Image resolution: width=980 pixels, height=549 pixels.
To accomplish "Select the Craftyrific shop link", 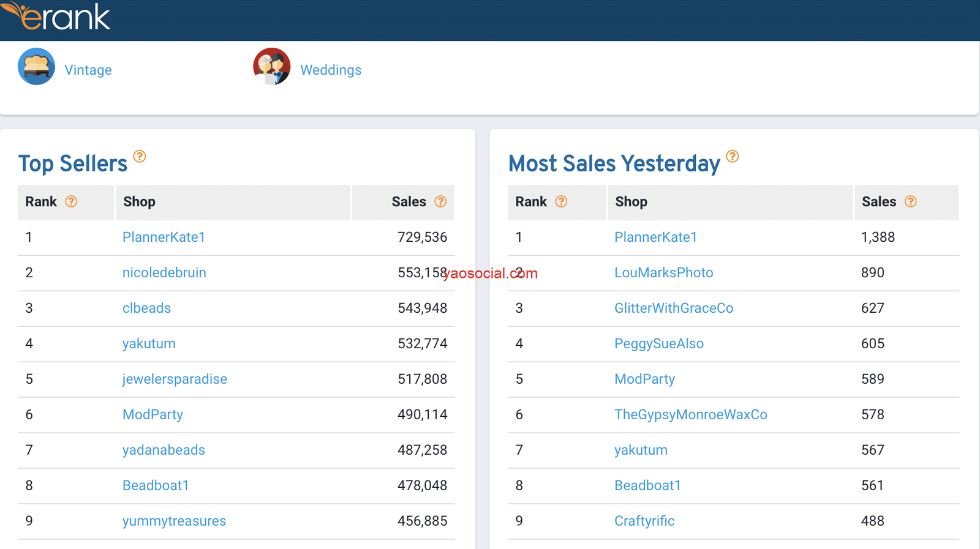I will pos(644,521).
